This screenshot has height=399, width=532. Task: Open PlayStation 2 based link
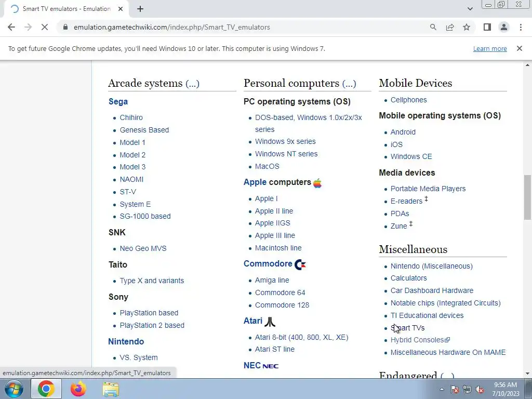pyautogui.click(x=152, y=325)
